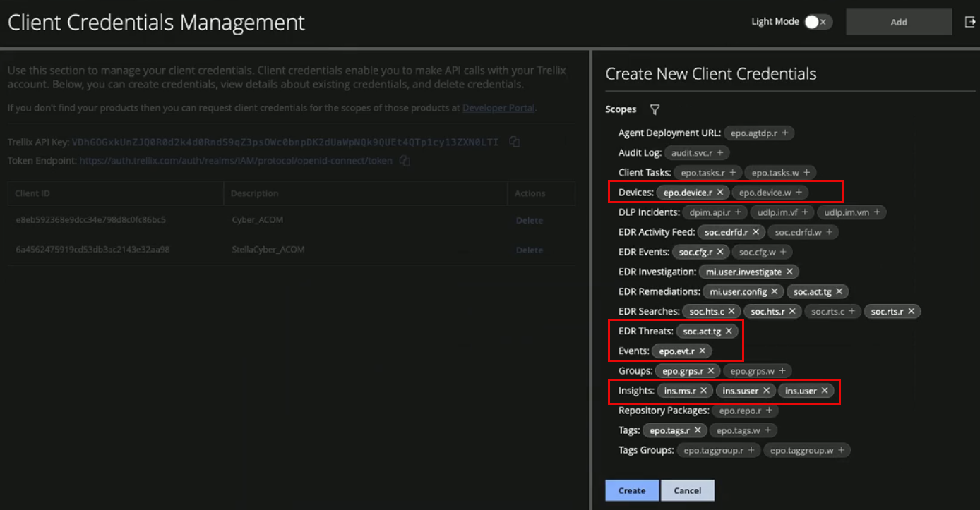The width and height of the screenshot is (980, 510).
Task: Toggle the Light Mode switch
Action: [x=818, y=22]
